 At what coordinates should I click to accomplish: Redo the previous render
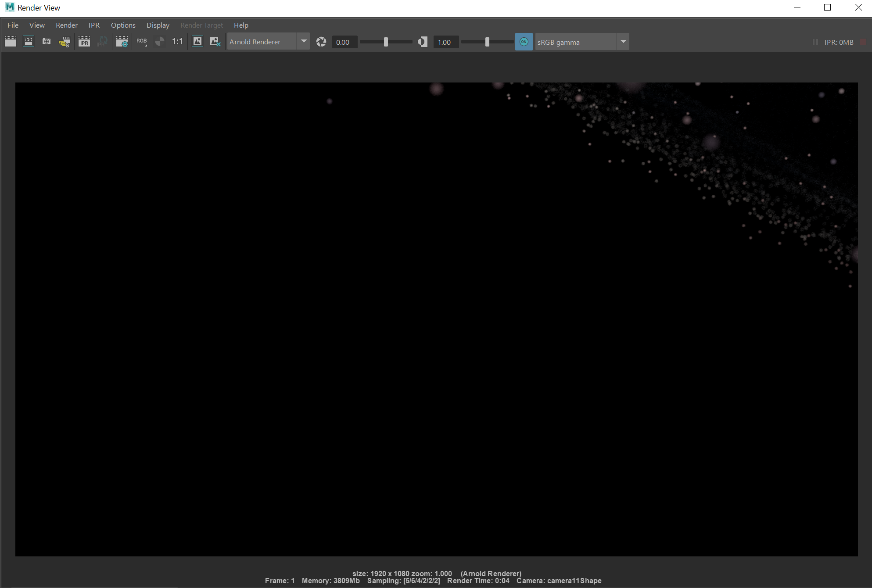tap(11, 41)
